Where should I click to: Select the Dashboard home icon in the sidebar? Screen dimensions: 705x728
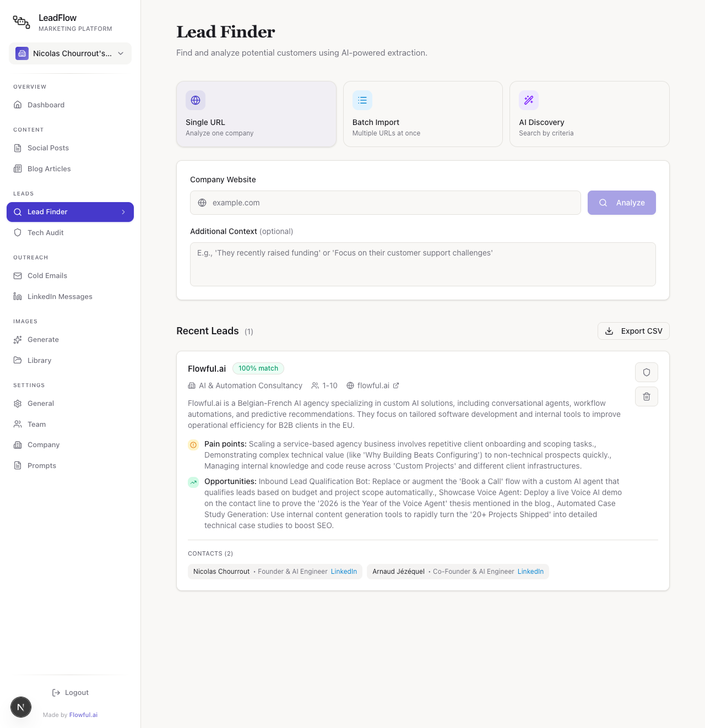[x=18, y=105]
